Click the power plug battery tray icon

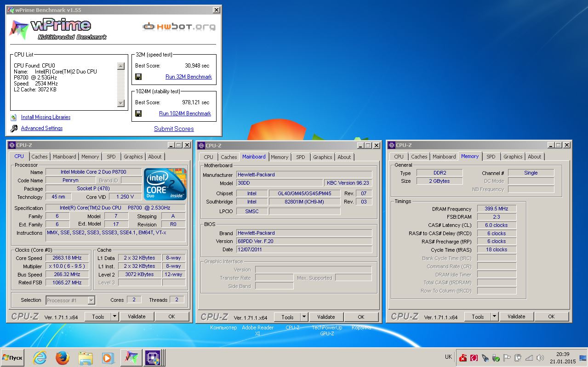coord(518,358)
